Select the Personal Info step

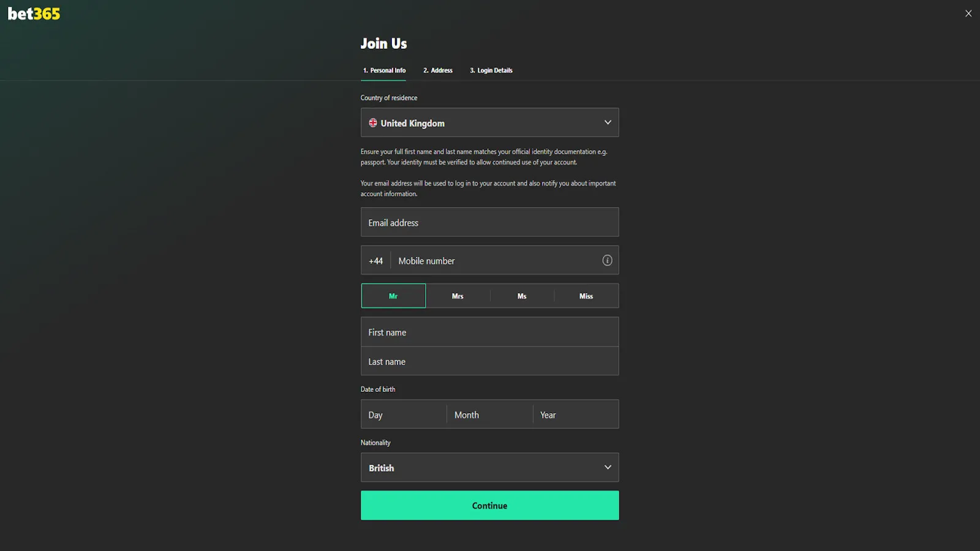(384, 70)
